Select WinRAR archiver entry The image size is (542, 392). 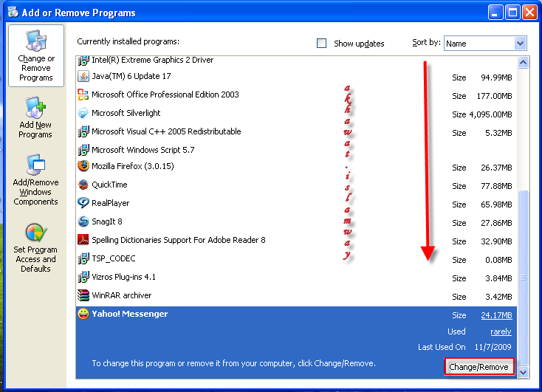(x=296, y=295)
